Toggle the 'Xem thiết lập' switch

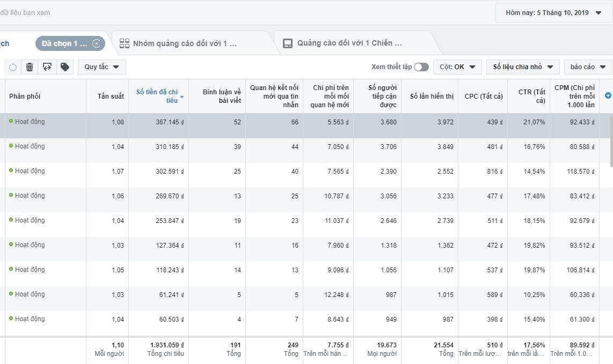(x=421, y=67)
